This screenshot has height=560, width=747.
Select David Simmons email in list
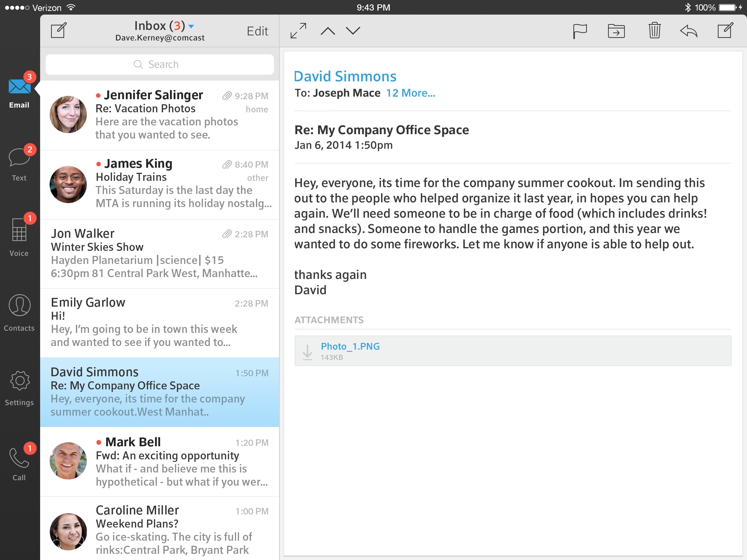(x=160, y=392)
